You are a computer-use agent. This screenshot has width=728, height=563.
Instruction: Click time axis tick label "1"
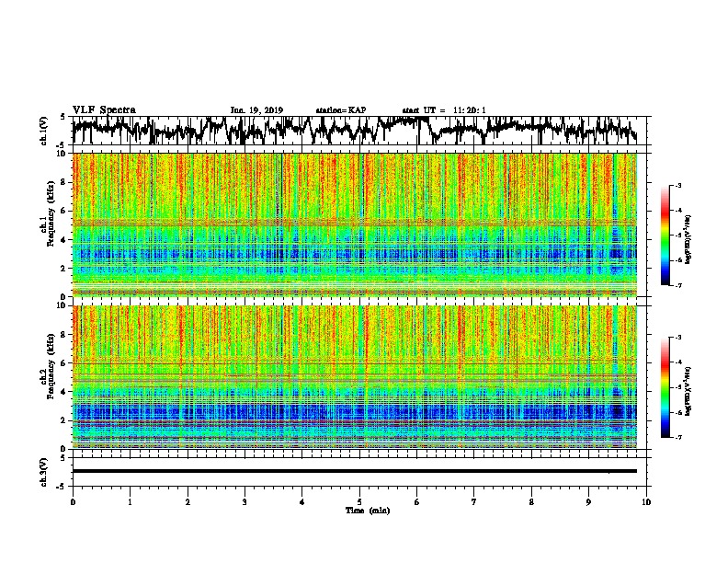130,502
